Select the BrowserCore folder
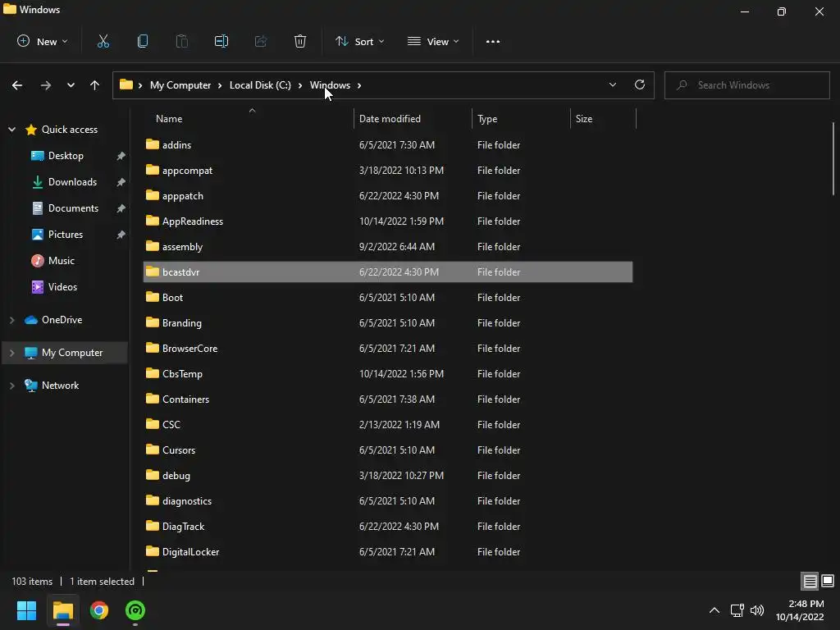Screen dimensions: 840x630 [x=388, y=348]
